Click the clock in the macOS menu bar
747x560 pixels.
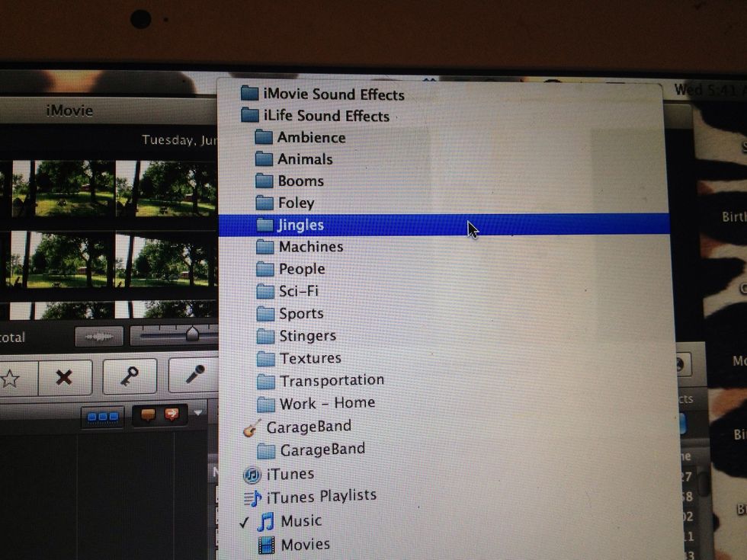(x=709, y=90)
